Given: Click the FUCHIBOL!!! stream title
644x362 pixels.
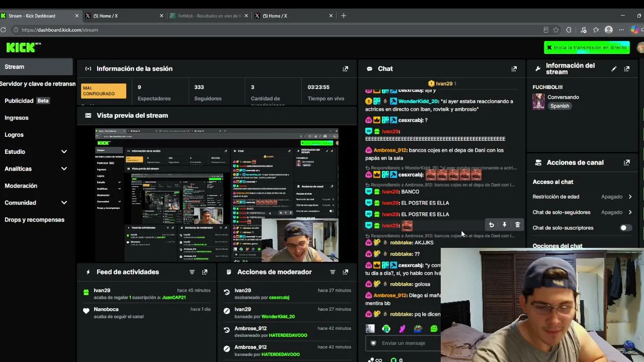Looking at the screenshot, I should pos(547,87).
